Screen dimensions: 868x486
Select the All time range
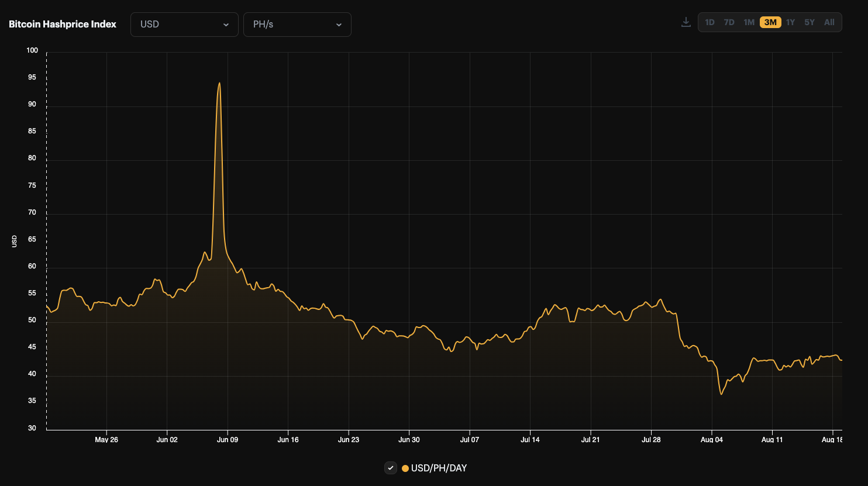point(829,22)
